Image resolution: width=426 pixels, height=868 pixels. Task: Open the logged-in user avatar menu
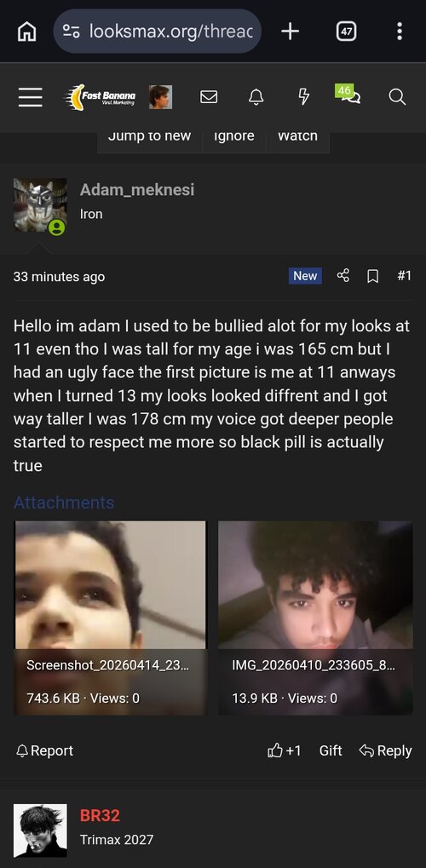[161, 97]
